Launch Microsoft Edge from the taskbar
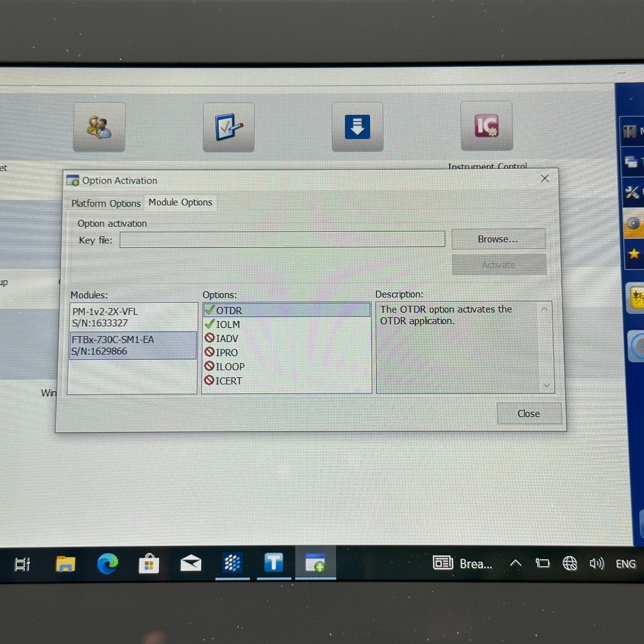The height and width of the screenshot is (644, 644). tap(107, 563)
